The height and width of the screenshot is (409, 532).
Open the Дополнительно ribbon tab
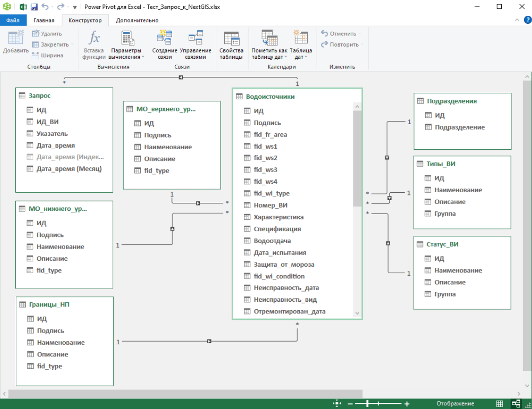coord(137,20)
